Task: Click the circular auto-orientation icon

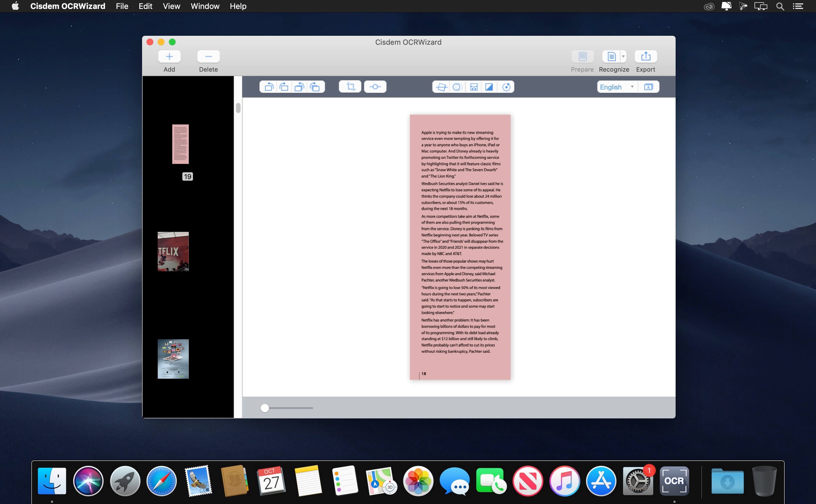Action: [506, 87]
